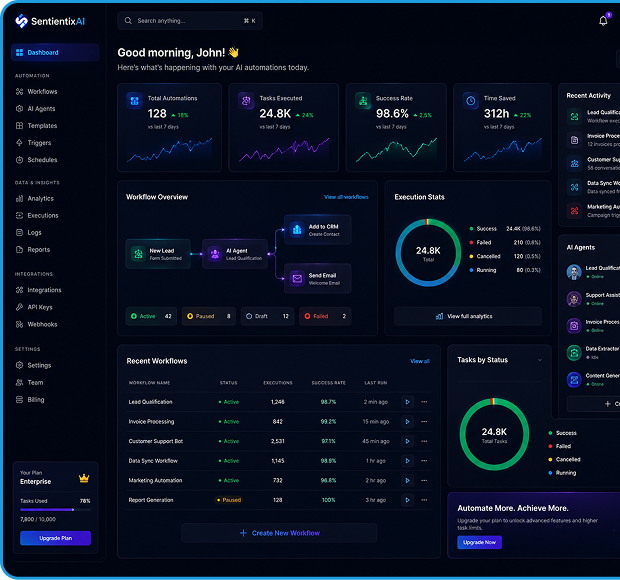620x580 pixels.
Task: Open more options for Data Sync Workflow row
Action: click(424, 461)
